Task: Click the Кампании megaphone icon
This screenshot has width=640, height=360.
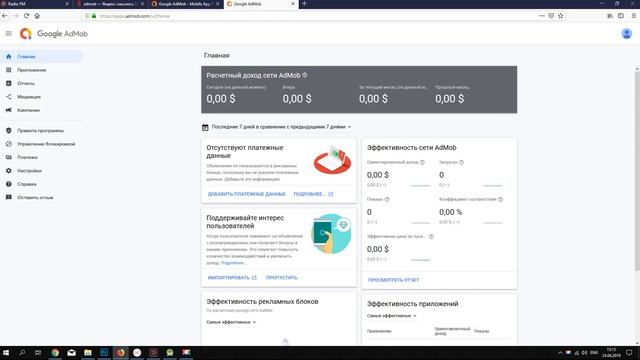Action: 9,110
